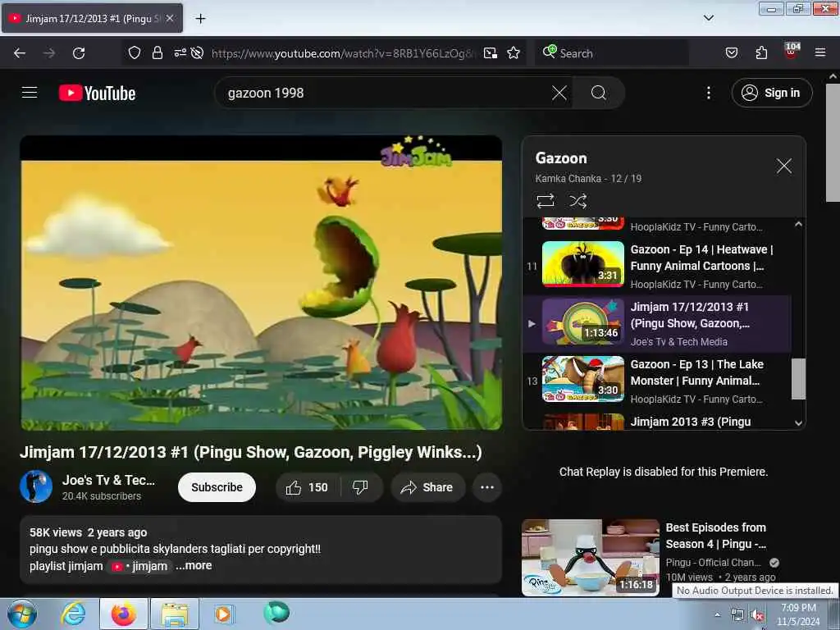The image size is (840, 630).
Task: View site security padlock info
Action: (157, 52)
